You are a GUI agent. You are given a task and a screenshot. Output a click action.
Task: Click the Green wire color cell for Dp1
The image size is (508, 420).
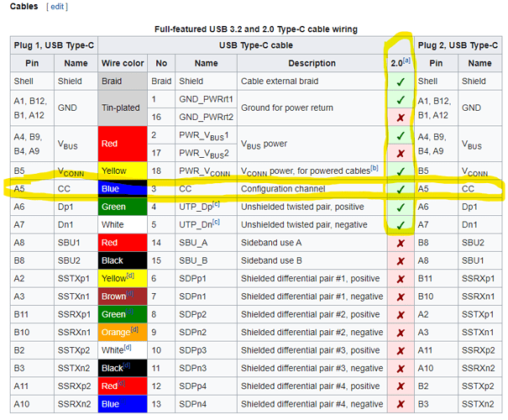[123, 207]
